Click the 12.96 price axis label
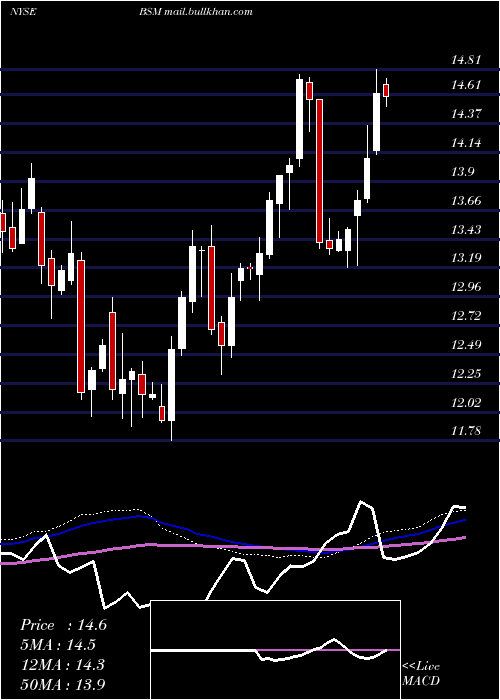 [x=466, y=287]
